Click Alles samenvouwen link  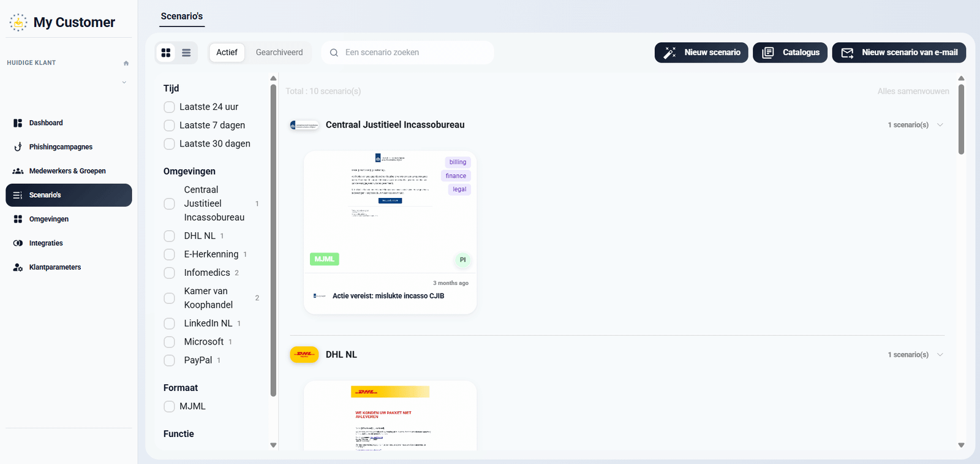913,91
